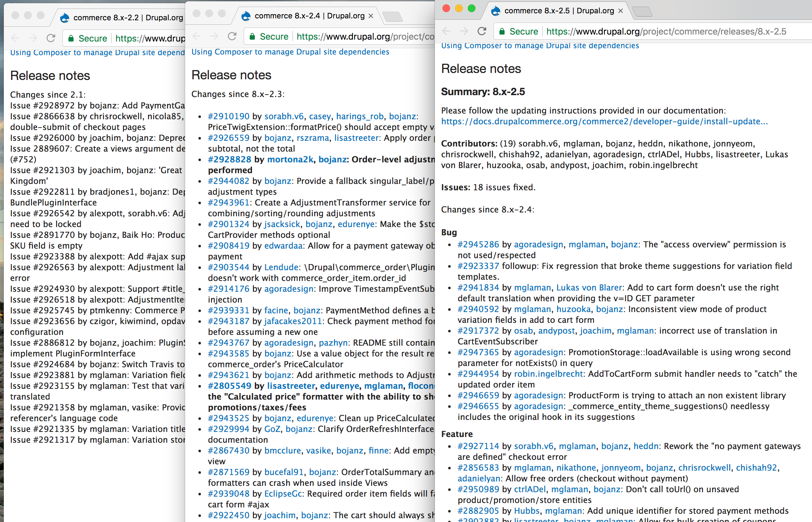Open issue #2941834 add to cart translation

click(x=478, y=287)
